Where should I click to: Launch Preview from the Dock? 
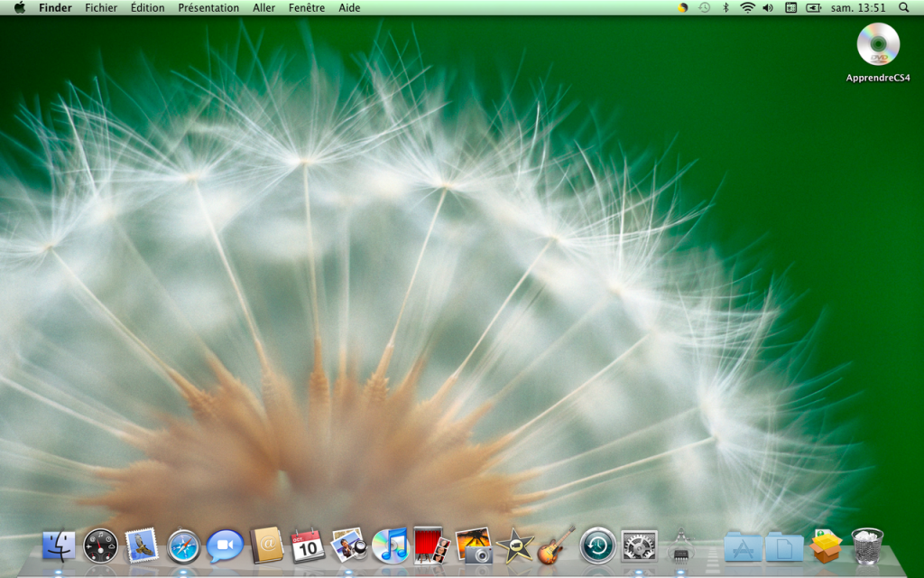click(x=349, y=545)
